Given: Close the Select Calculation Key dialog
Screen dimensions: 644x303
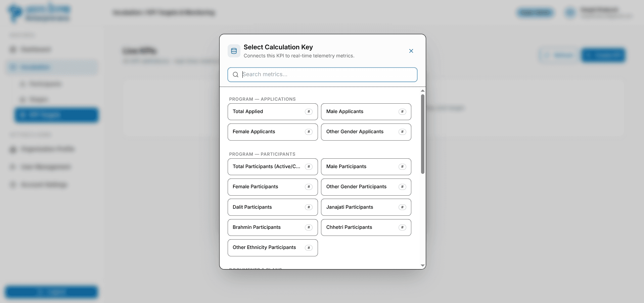Looking at the screenshot, I should [x=411, y=51].
